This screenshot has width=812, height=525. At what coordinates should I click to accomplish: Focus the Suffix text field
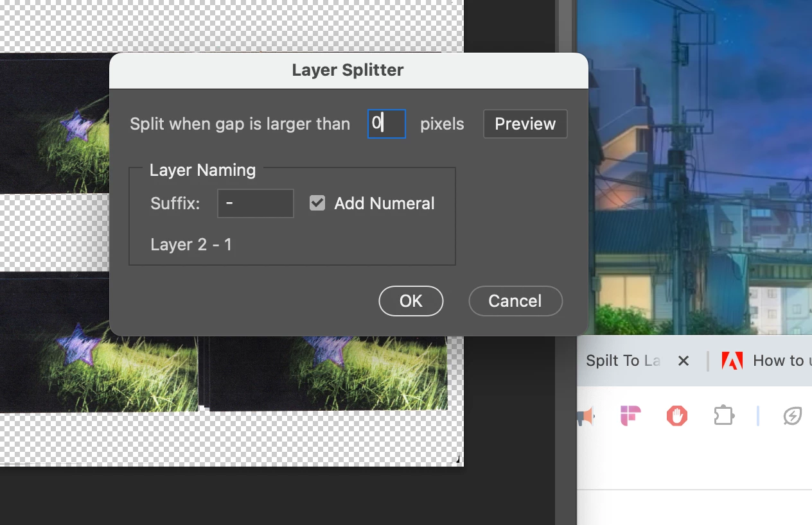[256, 203]
